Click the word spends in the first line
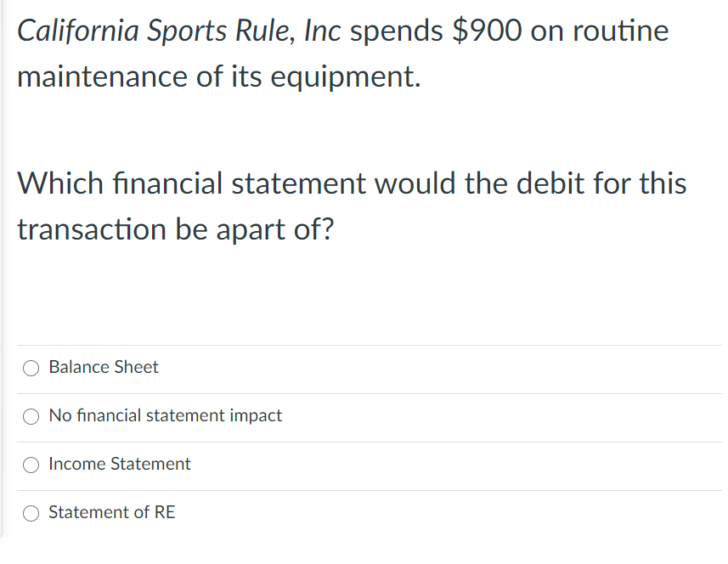 pyautogui.click(x=397, y=32)
